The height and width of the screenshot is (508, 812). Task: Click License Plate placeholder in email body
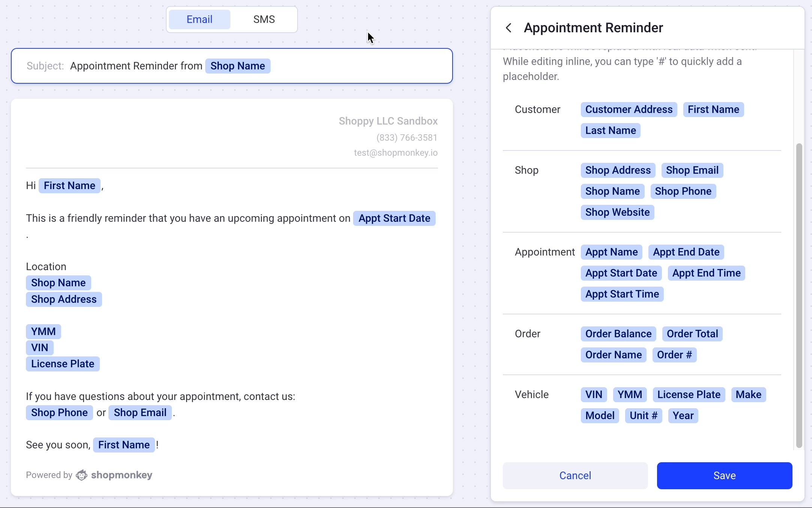[63, 364]
